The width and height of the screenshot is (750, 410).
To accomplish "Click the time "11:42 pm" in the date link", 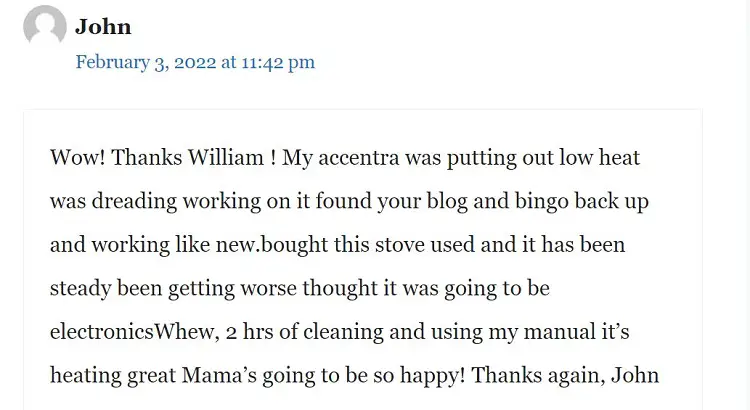I will tap(278, 62).
